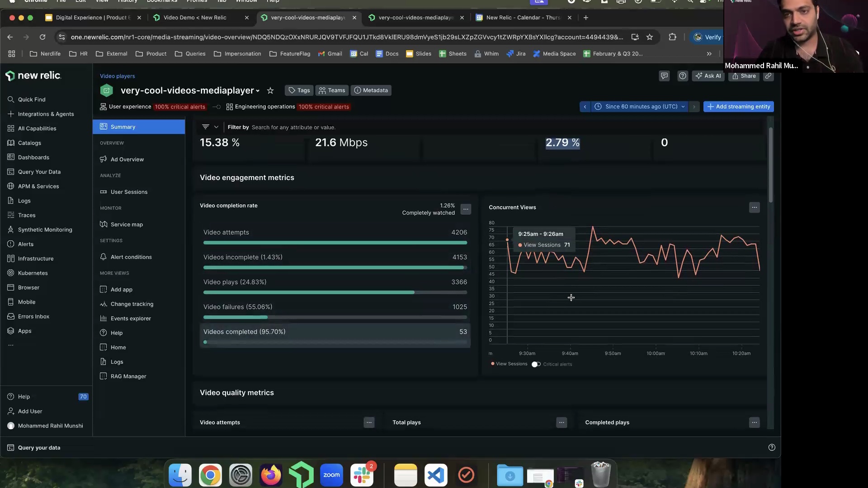Open Jira bookmark
This screenshot has height=488, width=868.
[x=516, y=54]
